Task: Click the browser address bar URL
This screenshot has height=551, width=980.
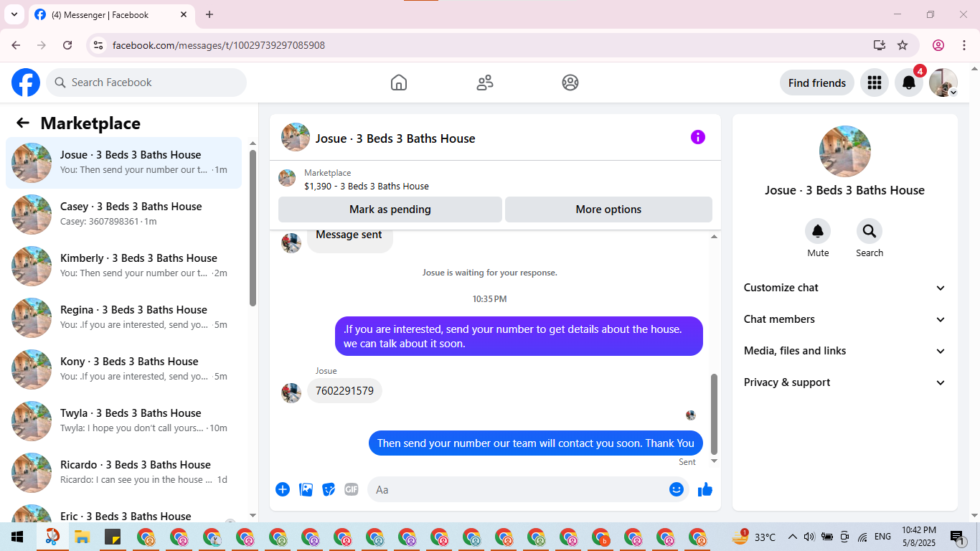Action: pos(219,45)
